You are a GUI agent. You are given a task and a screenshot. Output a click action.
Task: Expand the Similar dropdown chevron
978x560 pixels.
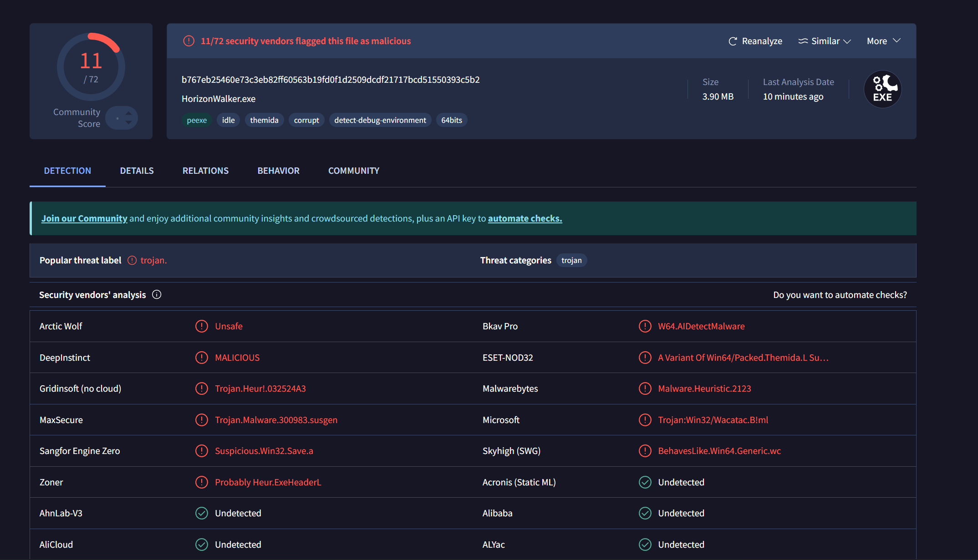847,41
